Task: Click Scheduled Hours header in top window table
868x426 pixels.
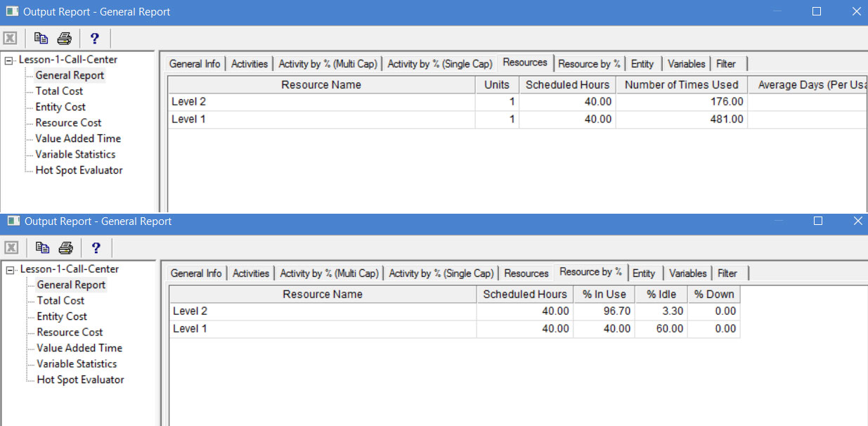Action: [568, 85]
